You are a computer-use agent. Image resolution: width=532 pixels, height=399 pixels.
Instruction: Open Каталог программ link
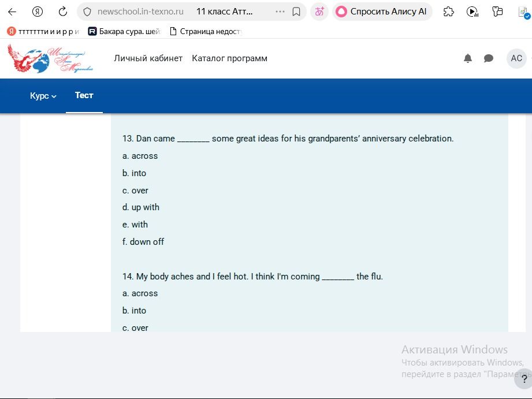(x=230, y=58)
